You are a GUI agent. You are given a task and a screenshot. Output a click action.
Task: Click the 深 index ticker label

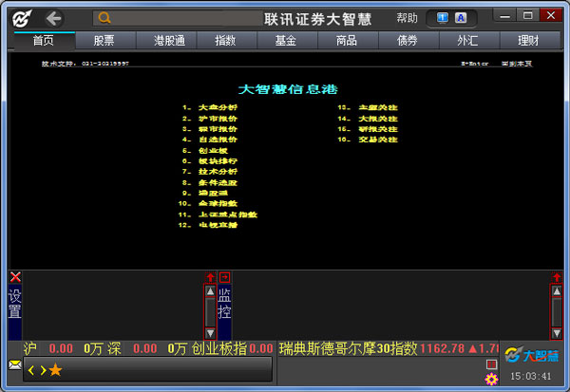(x=114, y=348)
